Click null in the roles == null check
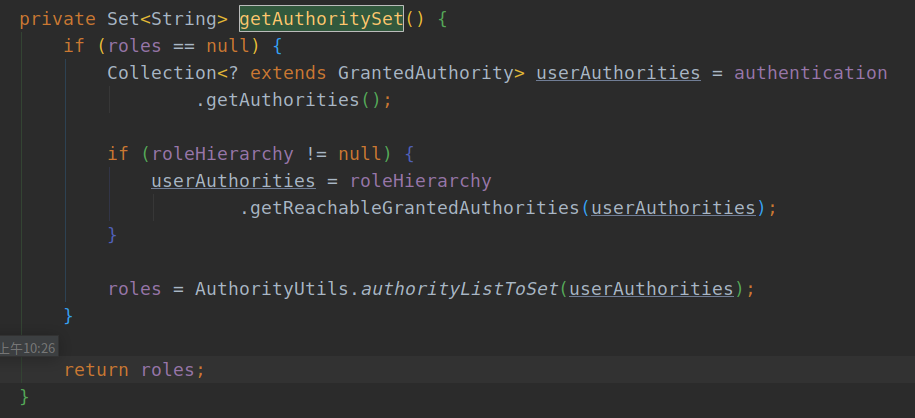This screenshot has width=915, height=418. 228,46
